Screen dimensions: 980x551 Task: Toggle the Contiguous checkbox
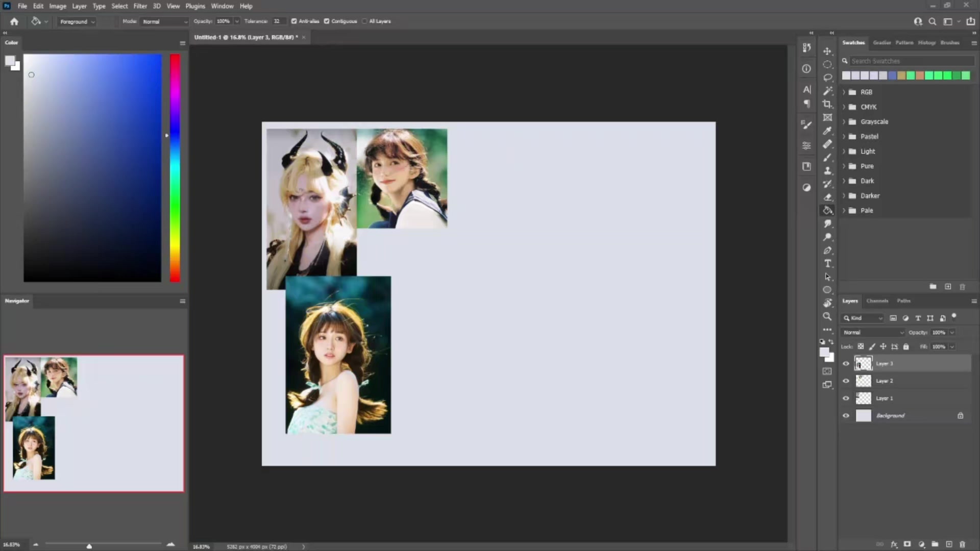click(327, 21)
